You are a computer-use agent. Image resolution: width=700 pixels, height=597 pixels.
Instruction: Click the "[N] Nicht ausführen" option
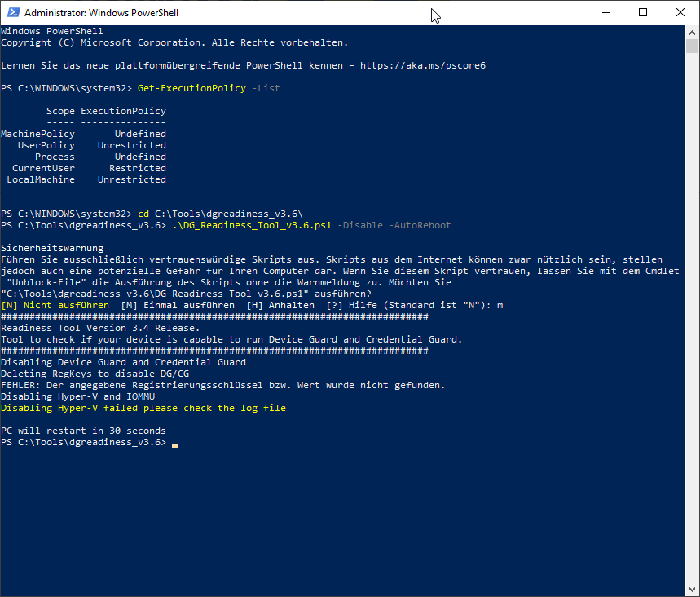[x=55, y=305]
